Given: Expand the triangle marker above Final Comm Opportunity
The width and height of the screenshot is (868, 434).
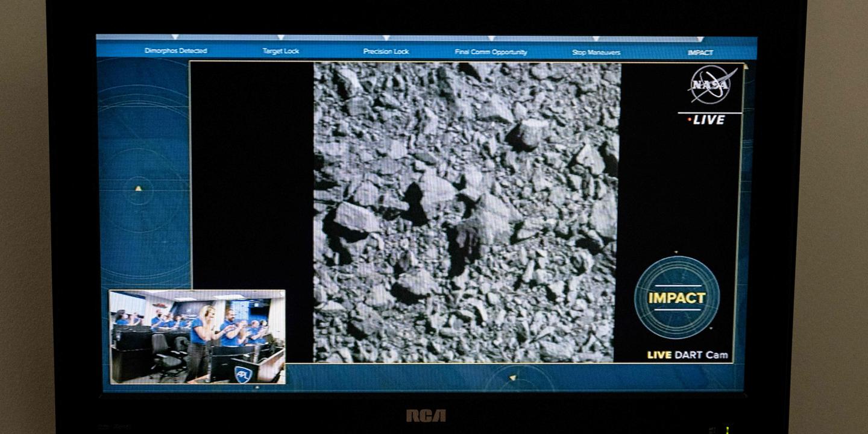Looking at the screenshot, I should click(491, 39).
